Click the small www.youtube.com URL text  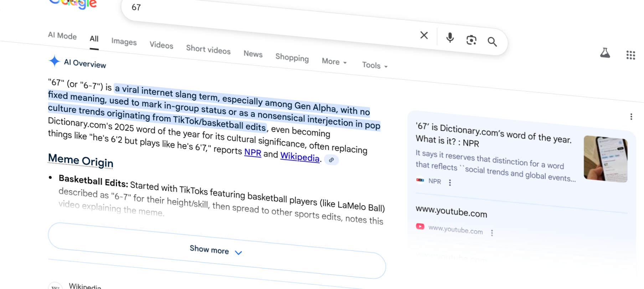point(455,230)
